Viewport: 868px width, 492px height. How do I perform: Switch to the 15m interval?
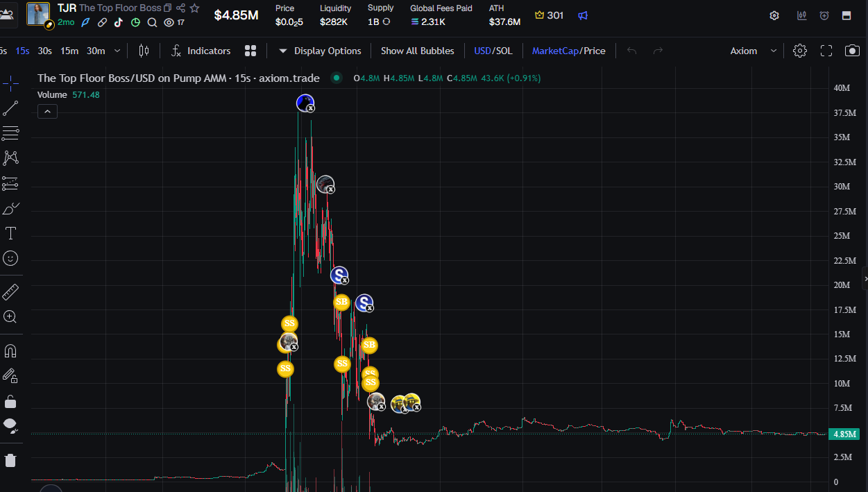point(69,51)
